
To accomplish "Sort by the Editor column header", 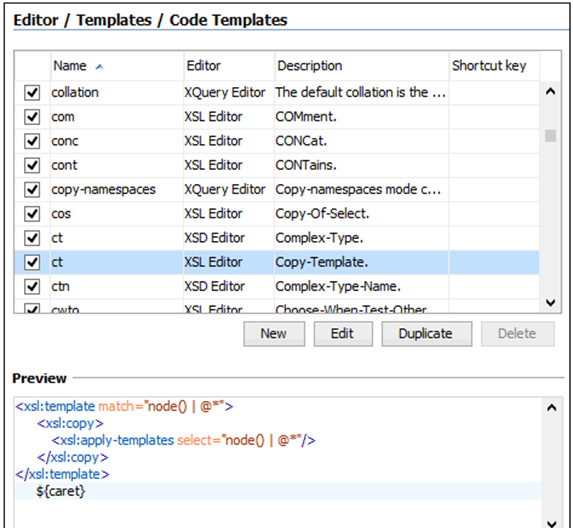I will tap(229, 66).
